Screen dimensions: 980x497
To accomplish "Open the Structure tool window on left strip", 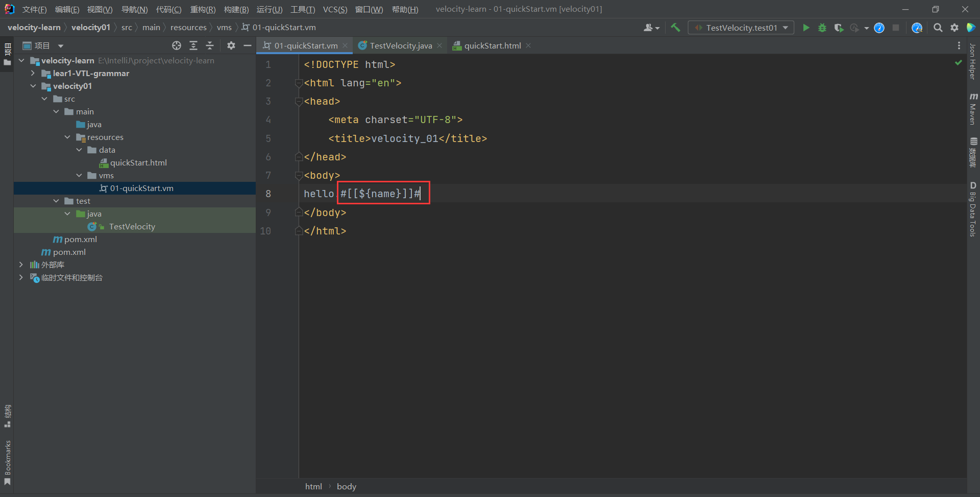I will pyautogui.click(x=7, y=416).
